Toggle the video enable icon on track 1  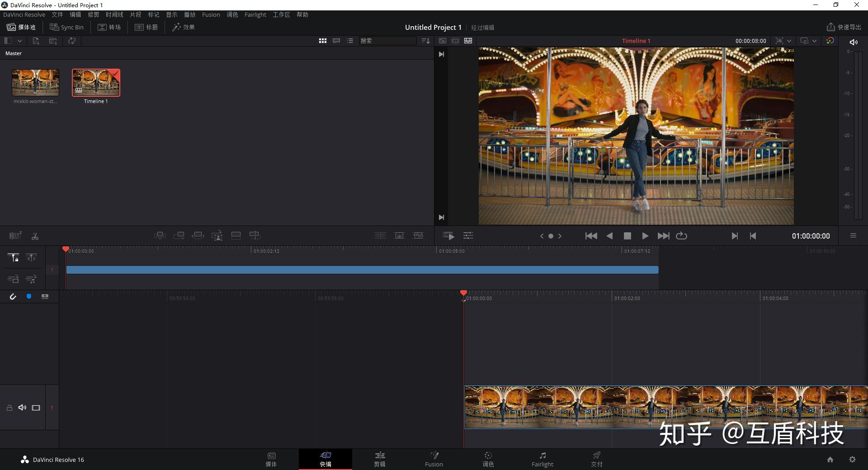[36, 408]
